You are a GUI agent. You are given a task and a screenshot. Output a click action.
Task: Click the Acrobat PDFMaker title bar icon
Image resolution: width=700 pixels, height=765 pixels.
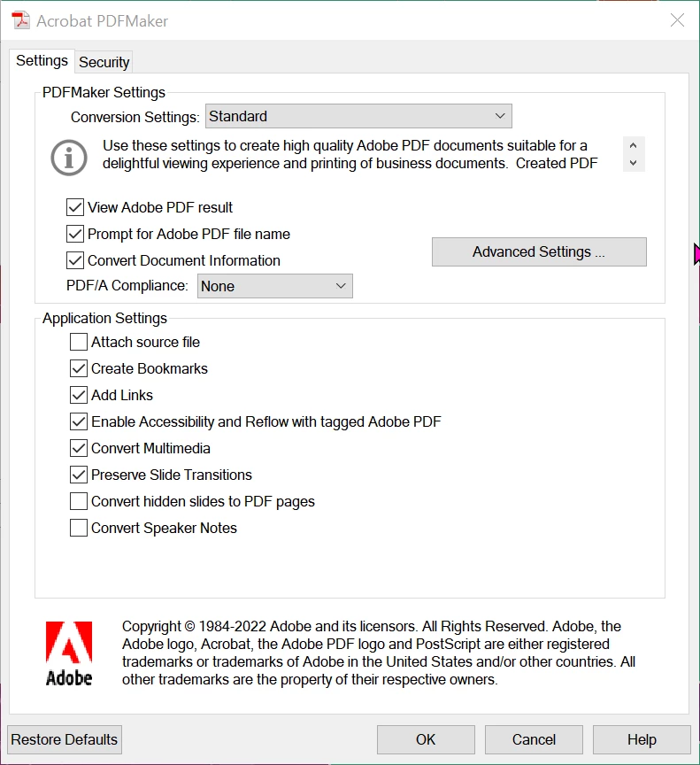tap(20, 20)
